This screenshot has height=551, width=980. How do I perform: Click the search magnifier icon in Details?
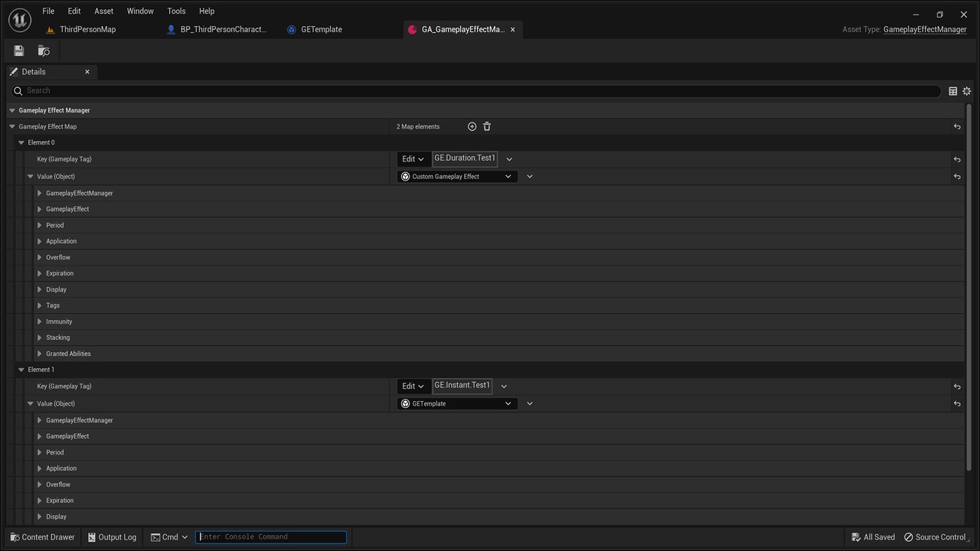click(x=18, y=91)
